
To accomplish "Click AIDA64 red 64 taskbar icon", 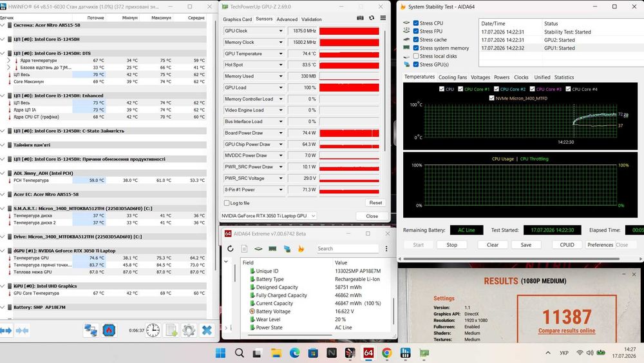I will [368, 353].
